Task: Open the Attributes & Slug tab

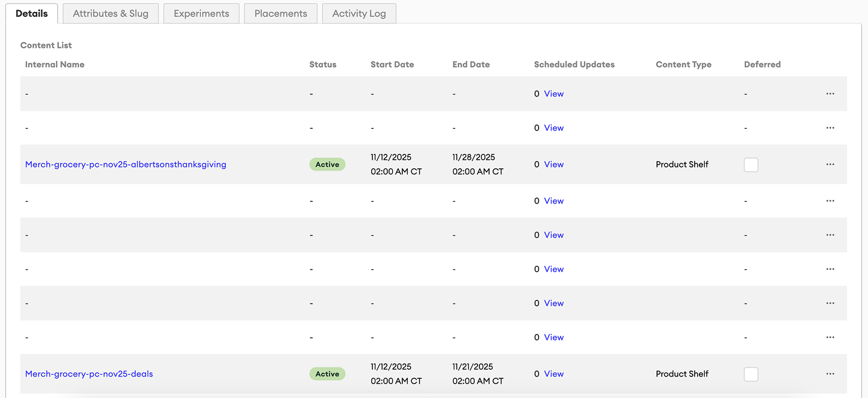Action: click(111, 13)
